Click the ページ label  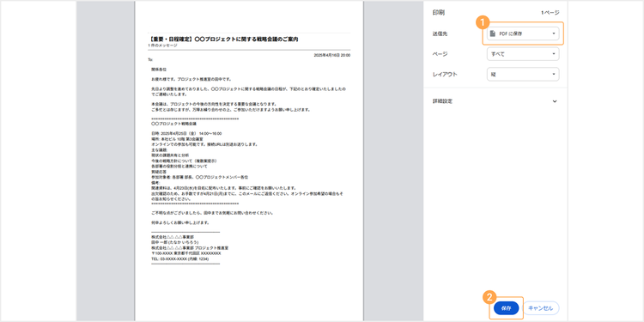coord(440,54)
